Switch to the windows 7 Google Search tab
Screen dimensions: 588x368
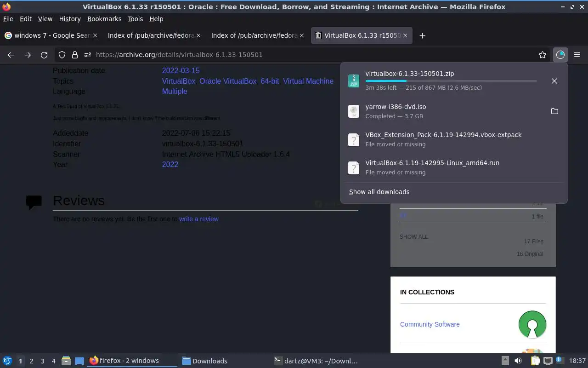point(51,35)
